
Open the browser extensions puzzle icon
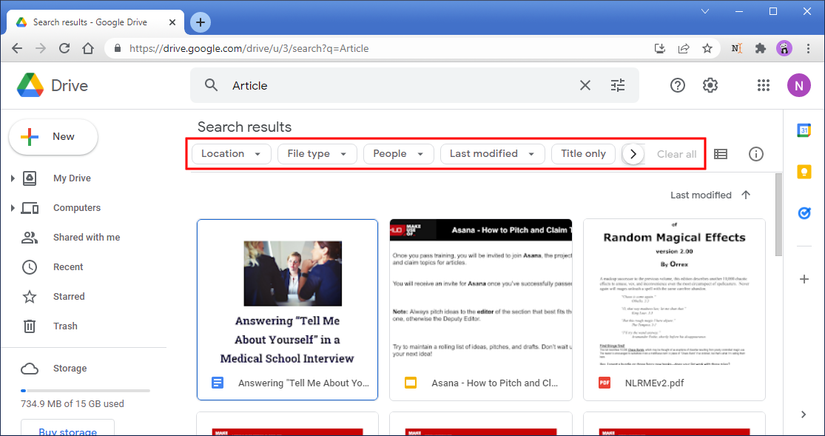[x=760, y=48]
